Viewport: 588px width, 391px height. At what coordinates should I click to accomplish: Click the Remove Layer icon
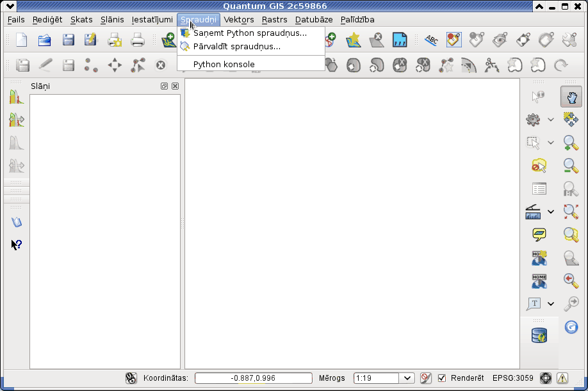[377, 40]
